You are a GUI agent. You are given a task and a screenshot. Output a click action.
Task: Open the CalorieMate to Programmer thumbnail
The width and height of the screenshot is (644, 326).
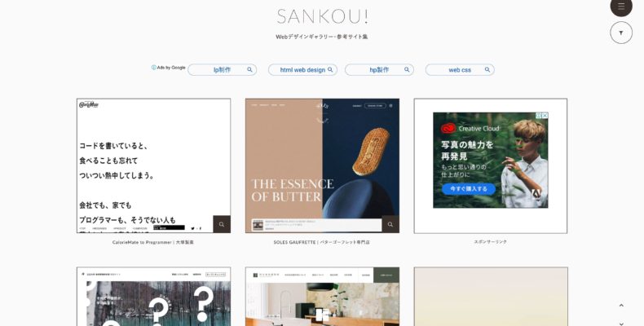[153, 166]
